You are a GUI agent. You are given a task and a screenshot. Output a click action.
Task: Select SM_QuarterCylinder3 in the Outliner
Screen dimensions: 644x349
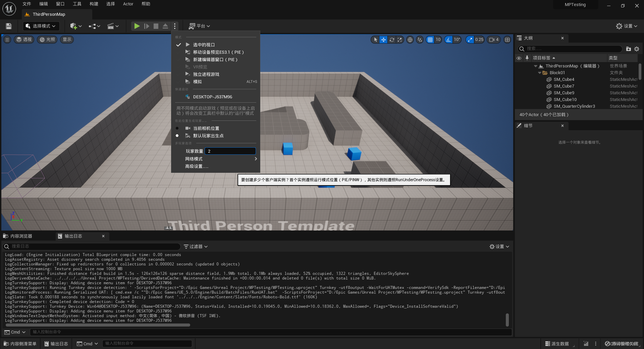coord(574,106)
